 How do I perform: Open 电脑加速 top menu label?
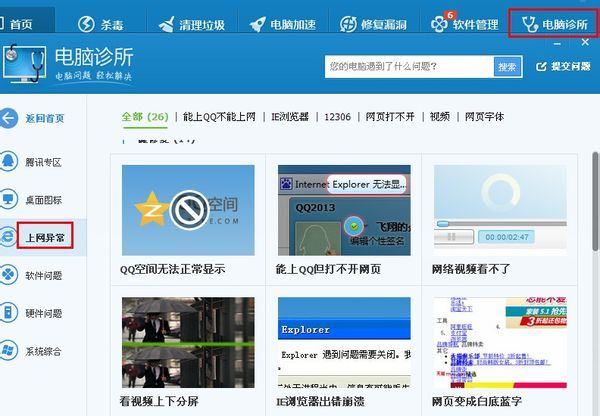pos(293,25)
